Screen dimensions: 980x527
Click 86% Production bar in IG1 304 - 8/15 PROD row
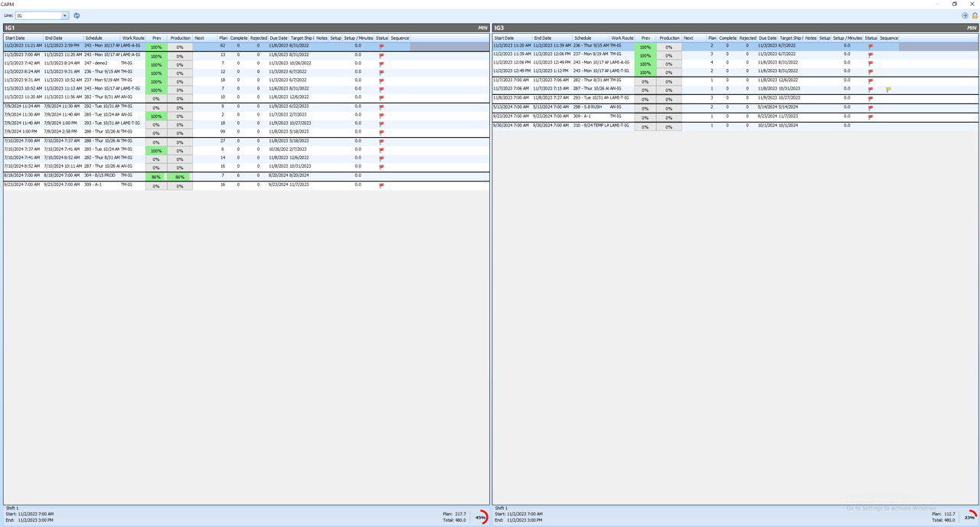180,177
